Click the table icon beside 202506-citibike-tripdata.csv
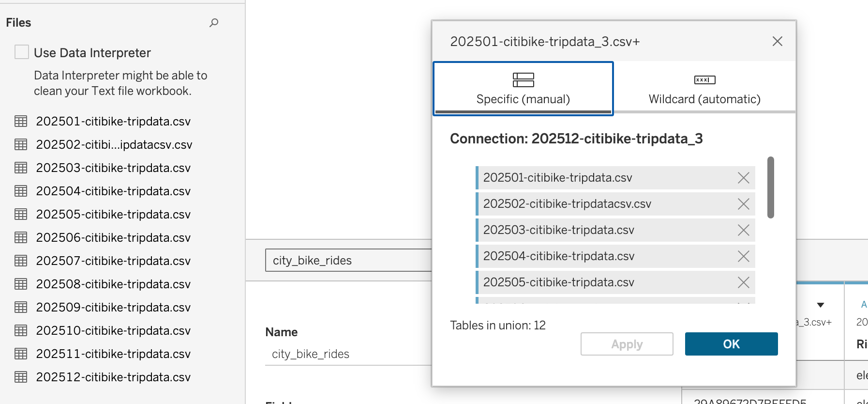The width and height of the screenshot is (868, 404). [x=21, y=237]
